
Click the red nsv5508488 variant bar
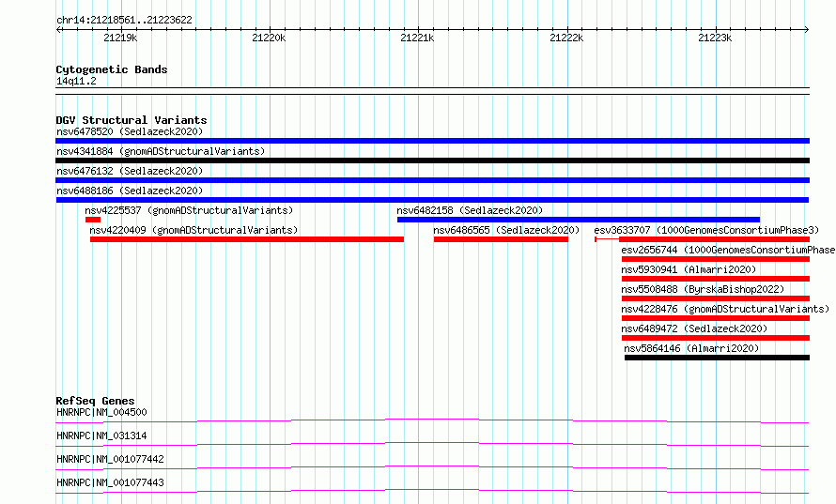(716, 298)
